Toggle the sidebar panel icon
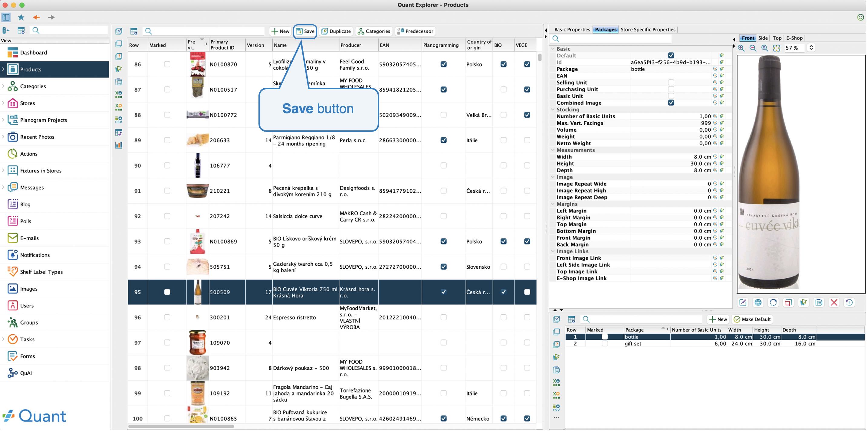Screen dimensions: 868x432 (6, 17)
